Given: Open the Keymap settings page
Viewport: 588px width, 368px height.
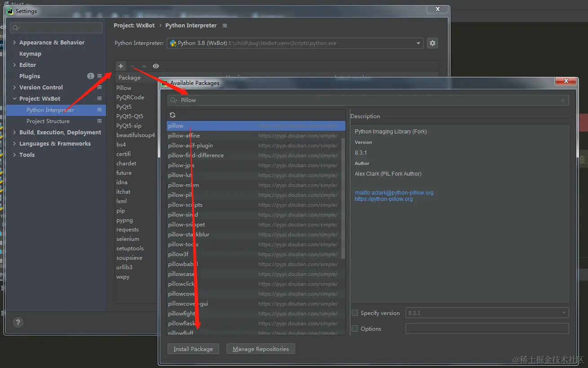Looking at the screenshot, I should click(x=30, y=54).
